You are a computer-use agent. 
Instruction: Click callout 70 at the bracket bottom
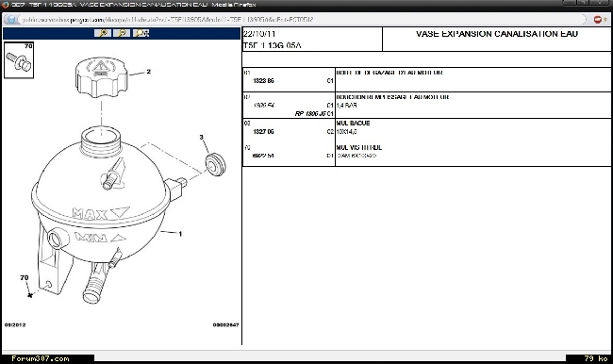[25, 277]
